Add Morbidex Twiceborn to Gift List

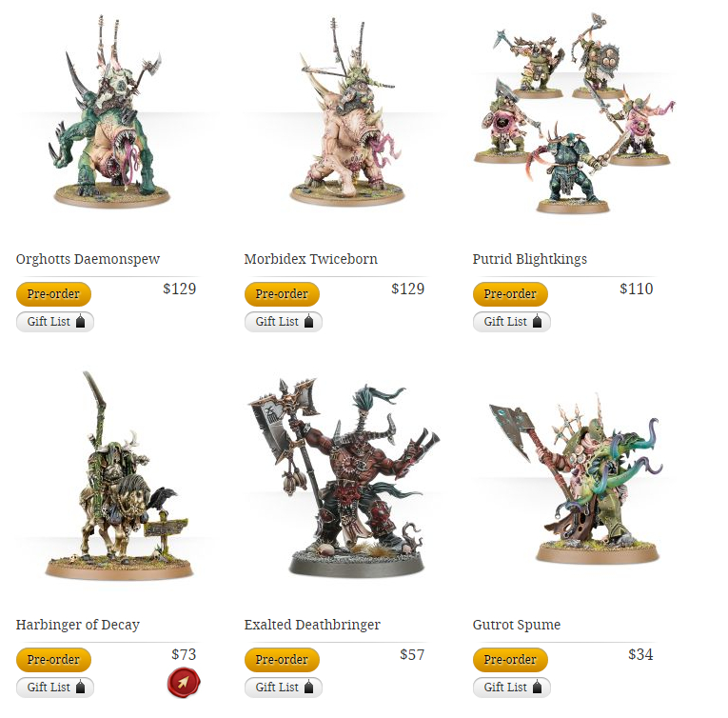[284, 322]
